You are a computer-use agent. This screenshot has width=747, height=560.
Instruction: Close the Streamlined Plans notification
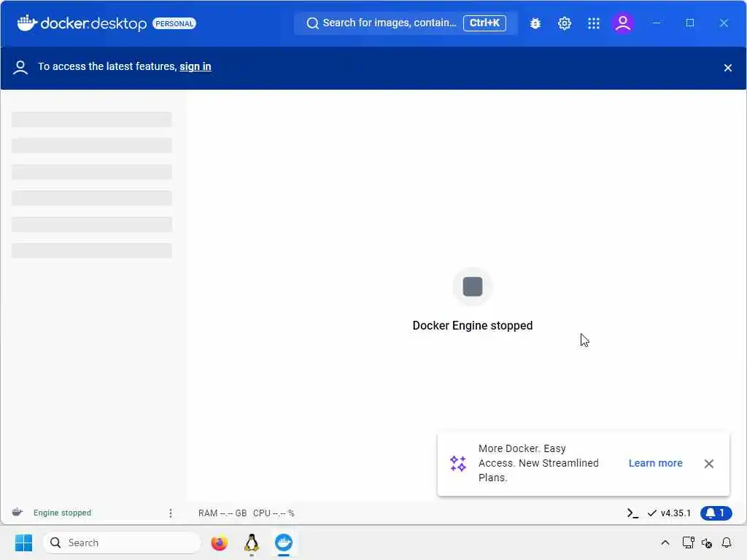(x=709, y=464)
